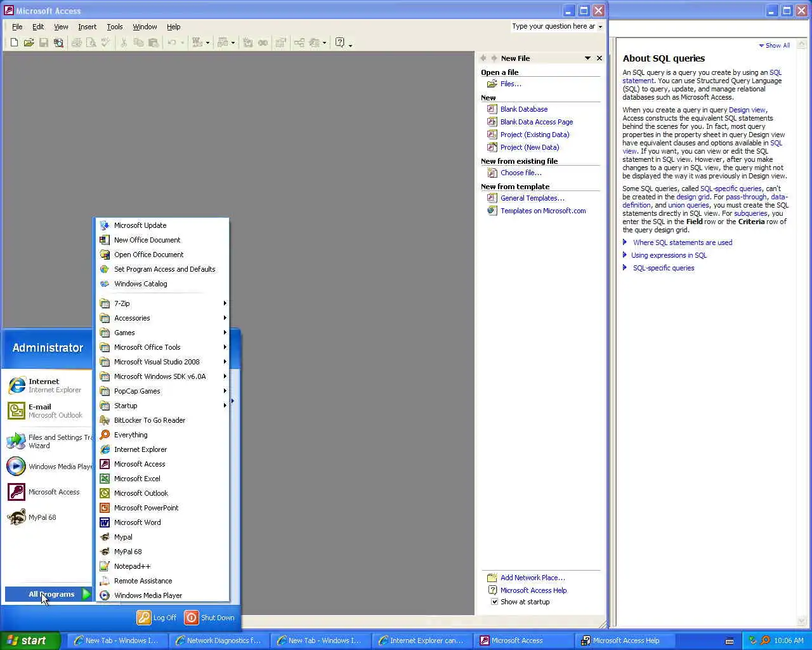Click the New database toolbar icon
Image resolution: width=812 pixels, height=650 pixels.
(14, 43)
